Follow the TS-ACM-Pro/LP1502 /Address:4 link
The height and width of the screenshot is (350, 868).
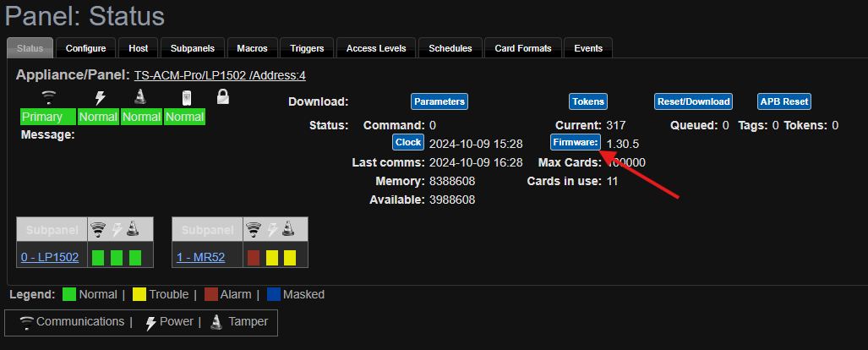[220, 76]
